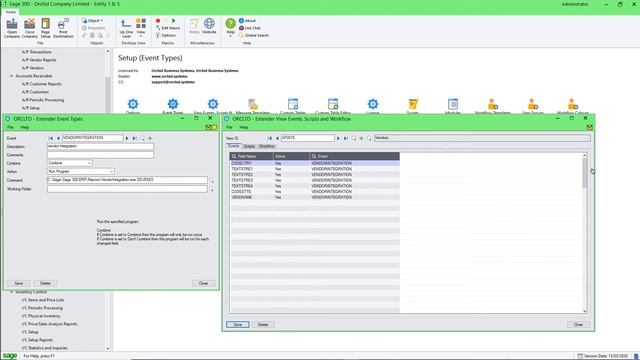Switch to the Scripts tab

(249, 146)
